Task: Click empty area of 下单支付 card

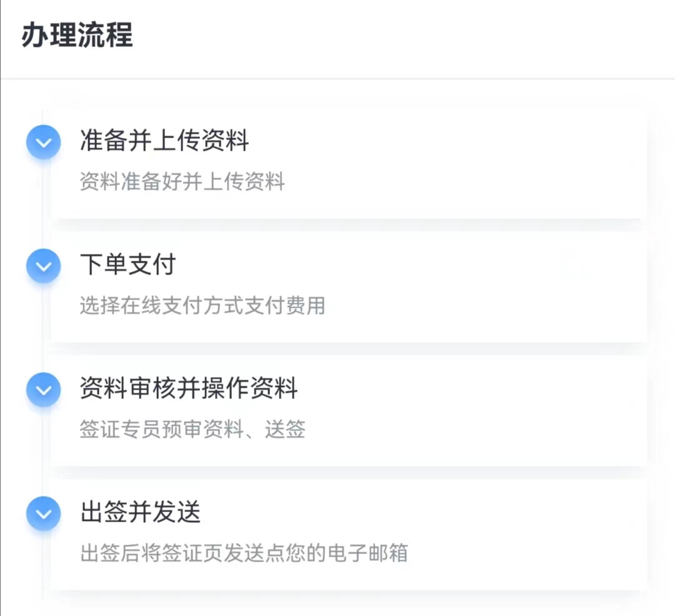Action: point(474,288)
